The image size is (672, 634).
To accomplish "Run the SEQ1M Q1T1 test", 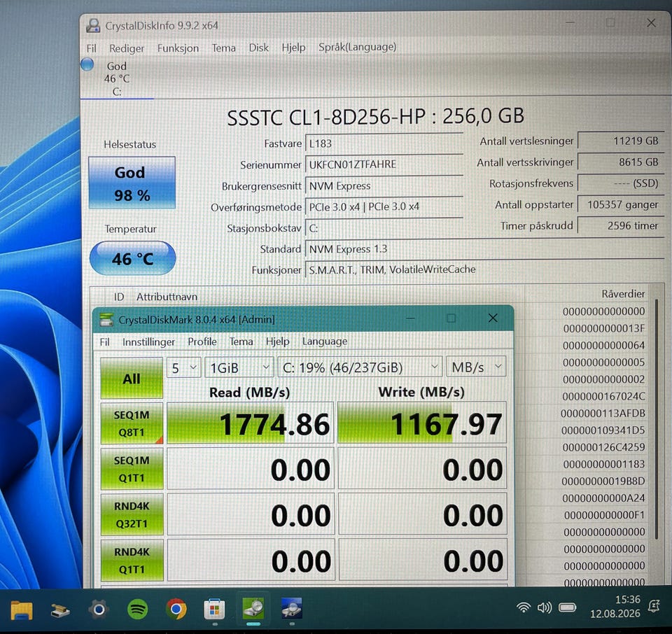I will coord(132,469).
